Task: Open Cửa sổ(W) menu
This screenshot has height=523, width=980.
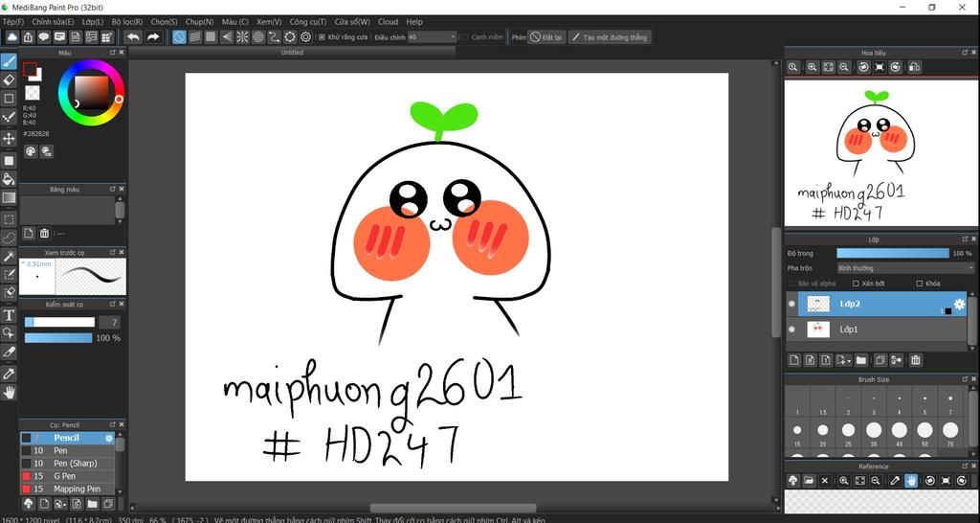Action: tap(352, 21)
